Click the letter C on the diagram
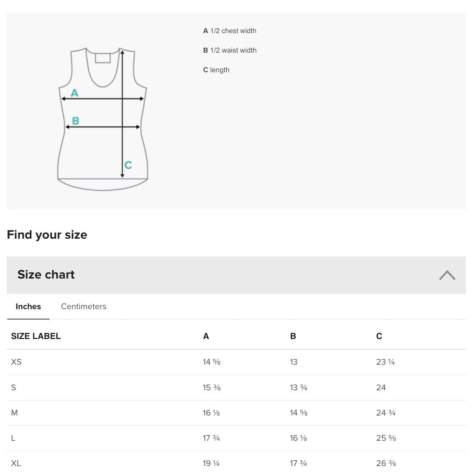The height and width of the screenshot is (476, 471). point(127,165)
